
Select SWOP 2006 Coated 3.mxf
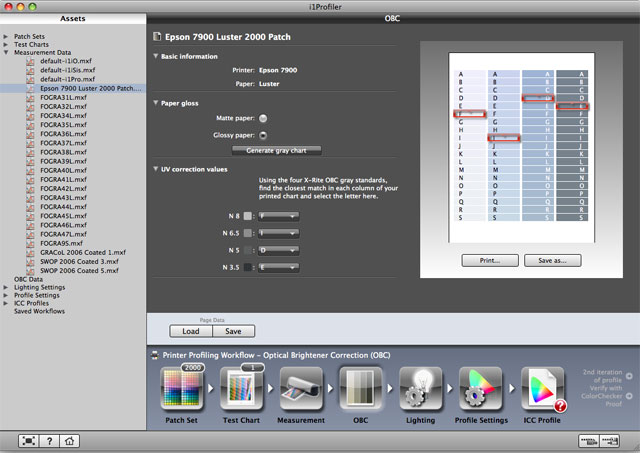click(x=79, y=261)
